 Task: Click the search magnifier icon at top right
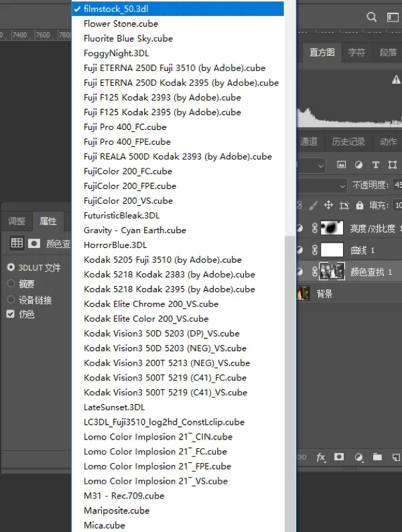pyautogui.click(x=371, y=17)
